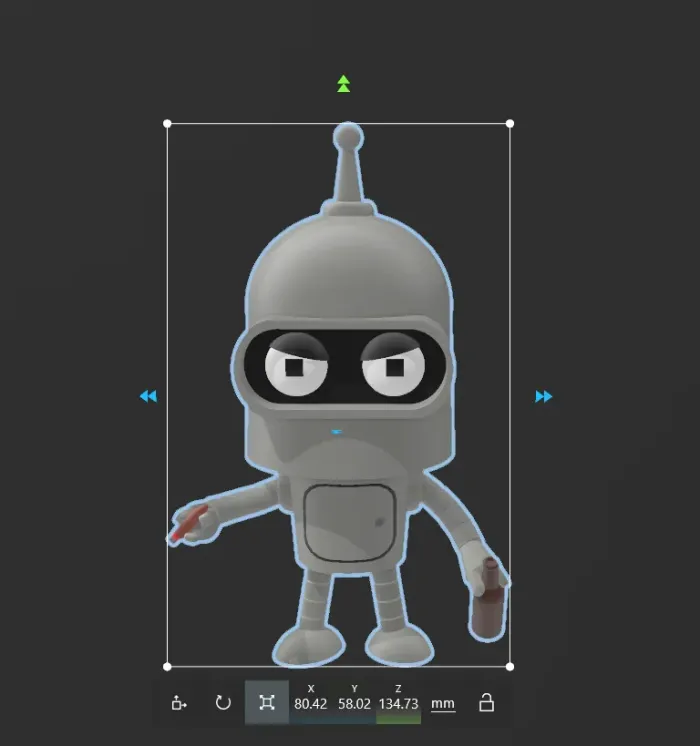
Task: Click the left blue double-arrow handle
Action: tap(148, 397)
